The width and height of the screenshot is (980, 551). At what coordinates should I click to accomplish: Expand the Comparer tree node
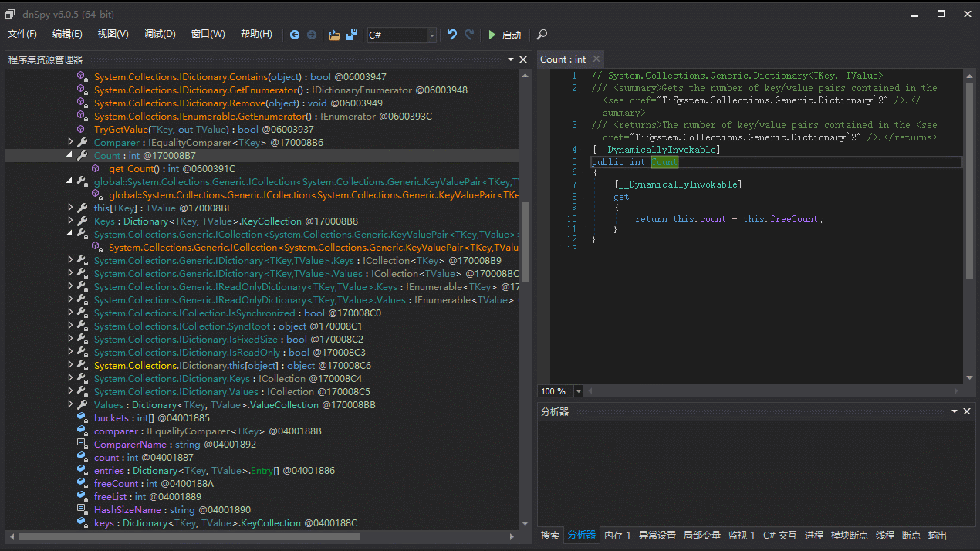[x=70, y=142]
